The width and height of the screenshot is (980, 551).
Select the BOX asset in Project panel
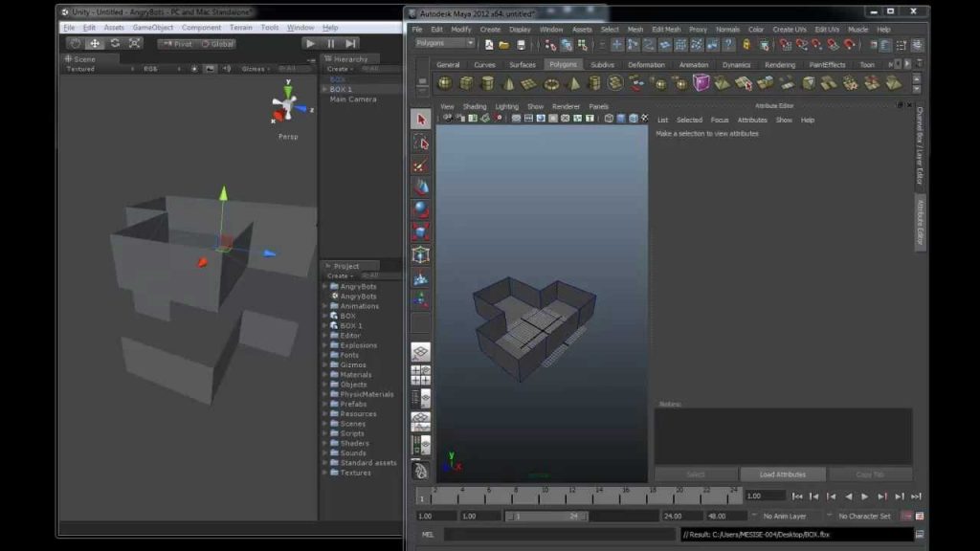pos(346,316)
